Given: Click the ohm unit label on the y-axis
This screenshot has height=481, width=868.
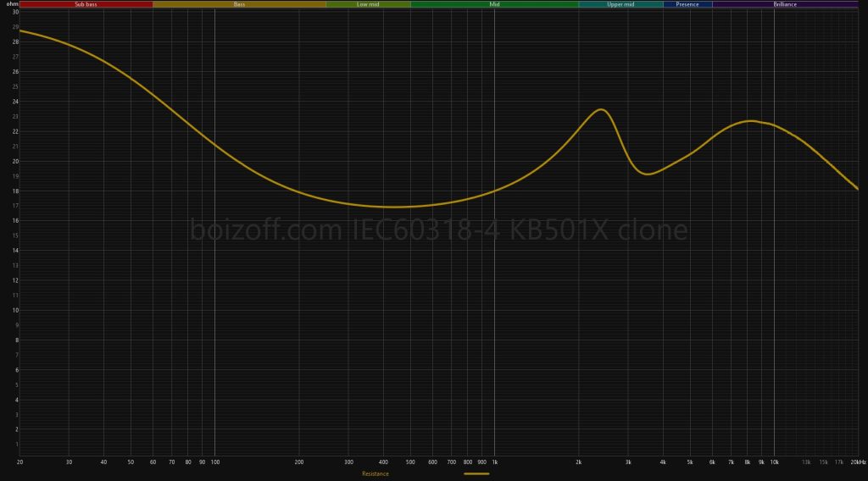Looking at the screenshot, I should pyautogui.click(x=13, y=5).
